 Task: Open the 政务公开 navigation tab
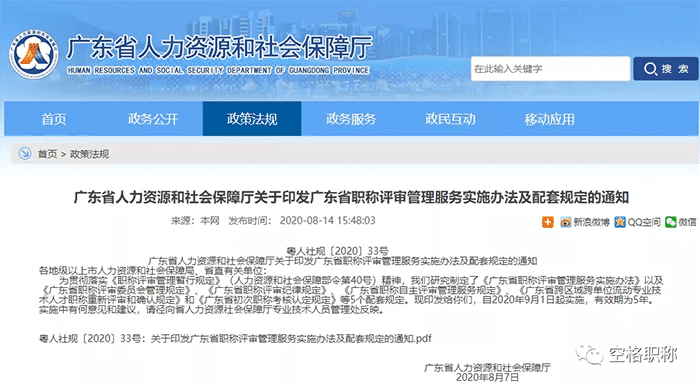click(x=153, y=119)
